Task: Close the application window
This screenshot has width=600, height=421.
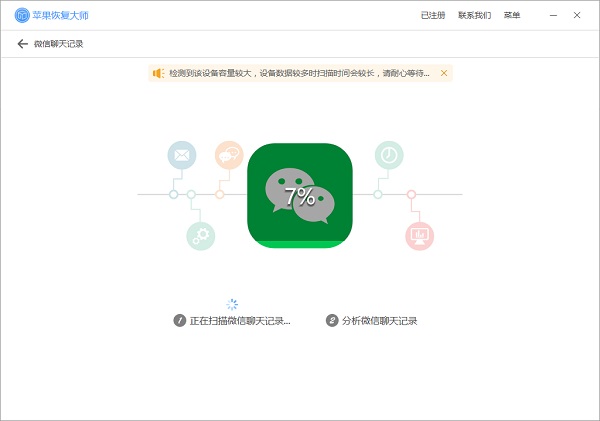Action: point(577,15)
